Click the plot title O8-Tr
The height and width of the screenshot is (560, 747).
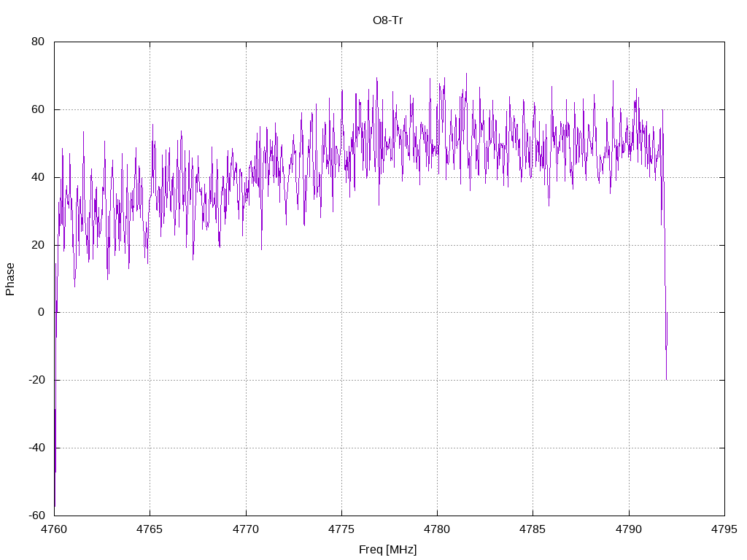(x=388, y=20)
